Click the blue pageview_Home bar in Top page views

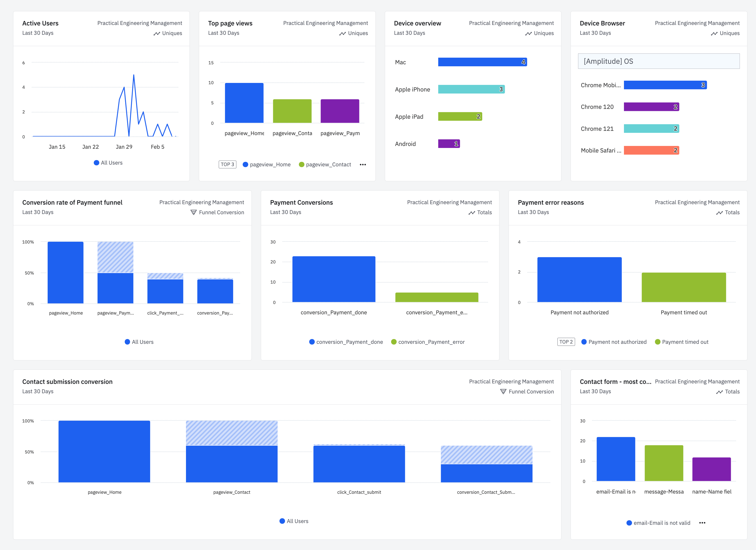pyautogui.click(x=244, y=103)
